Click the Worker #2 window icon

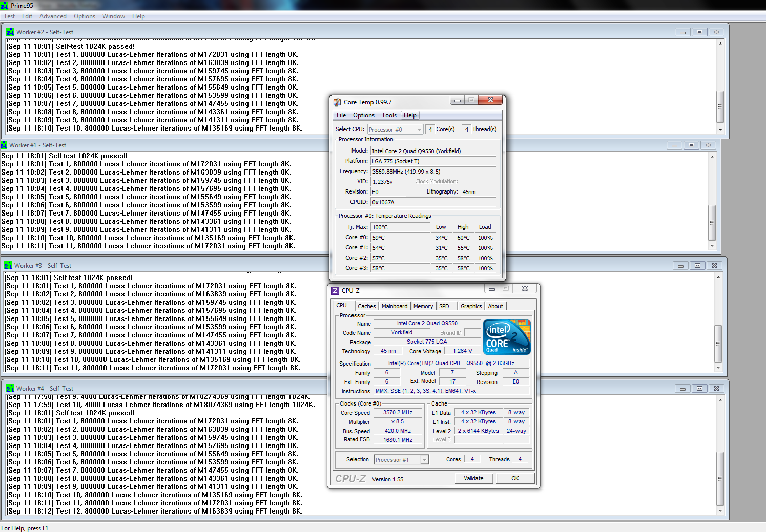click(x=10, y=32)
